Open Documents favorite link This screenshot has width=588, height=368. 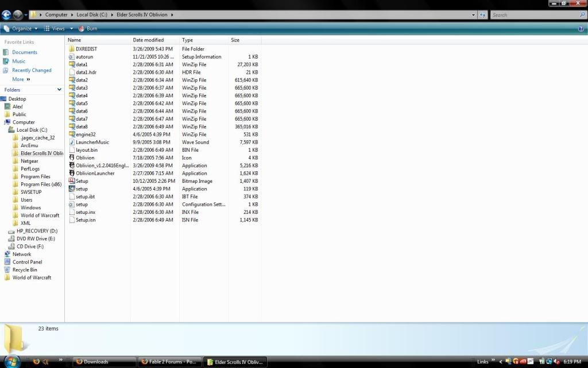click(x=24, y=52)
